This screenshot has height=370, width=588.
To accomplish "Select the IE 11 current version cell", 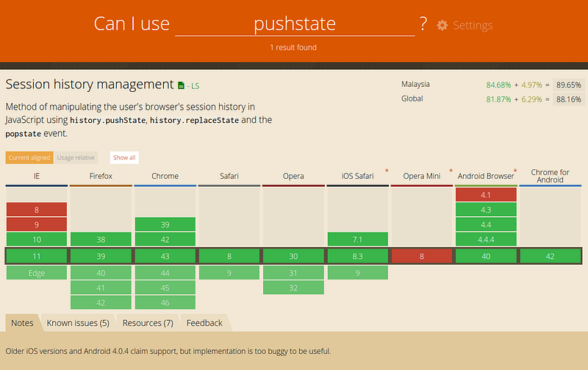I will [37, 256].
